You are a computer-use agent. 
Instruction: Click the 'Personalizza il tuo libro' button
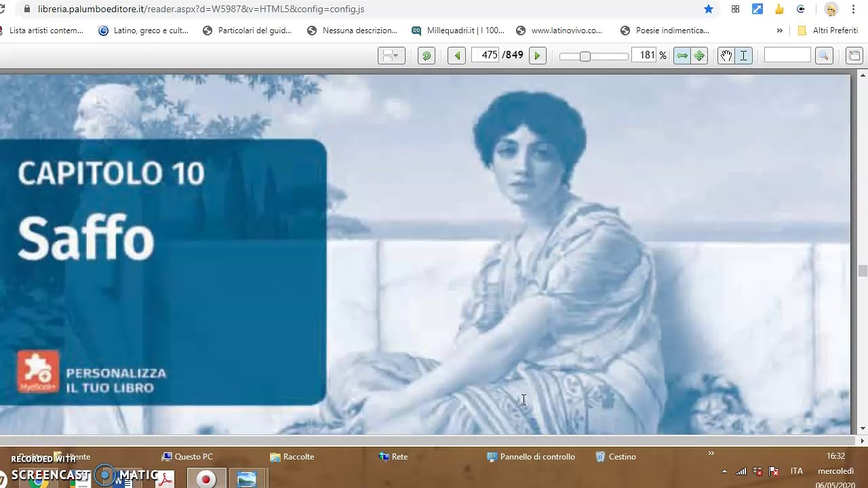pos(116,380)
